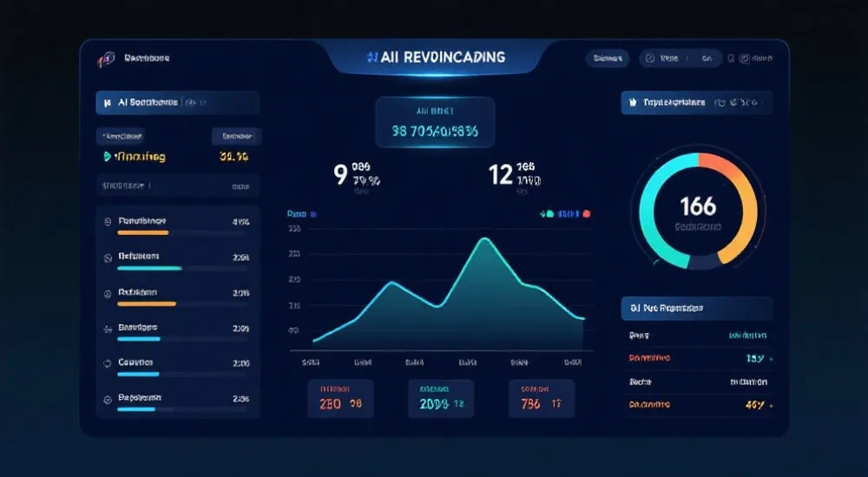Open the left filter dropdown under the panel header

(x=120, y=136)
